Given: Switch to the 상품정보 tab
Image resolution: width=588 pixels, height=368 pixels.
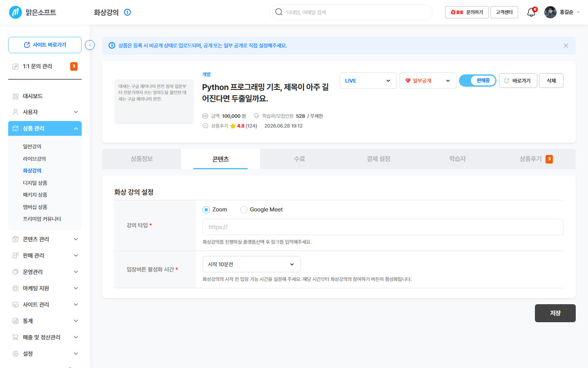Looking at the screenshot, I should click(142, 159).
